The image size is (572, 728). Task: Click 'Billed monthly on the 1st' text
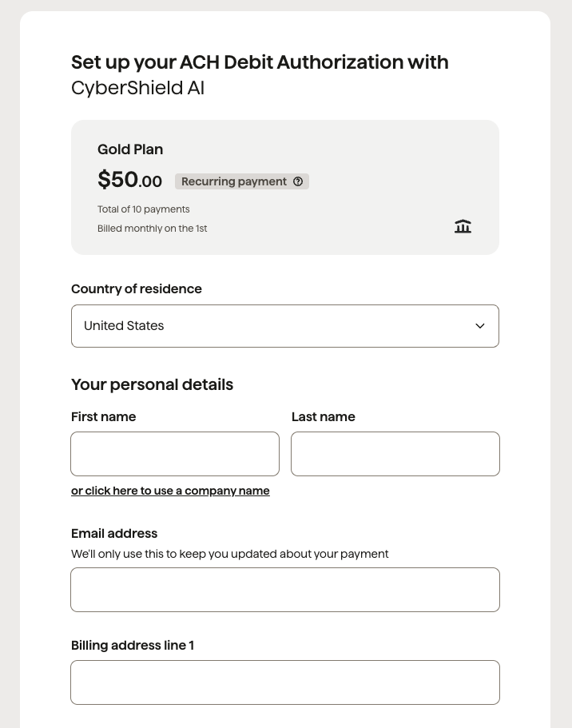point(153,229)
